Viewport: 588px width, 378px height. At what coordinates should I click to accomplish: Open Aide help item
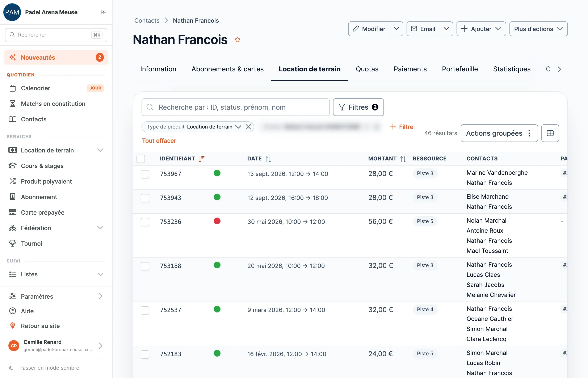[56, 311]
